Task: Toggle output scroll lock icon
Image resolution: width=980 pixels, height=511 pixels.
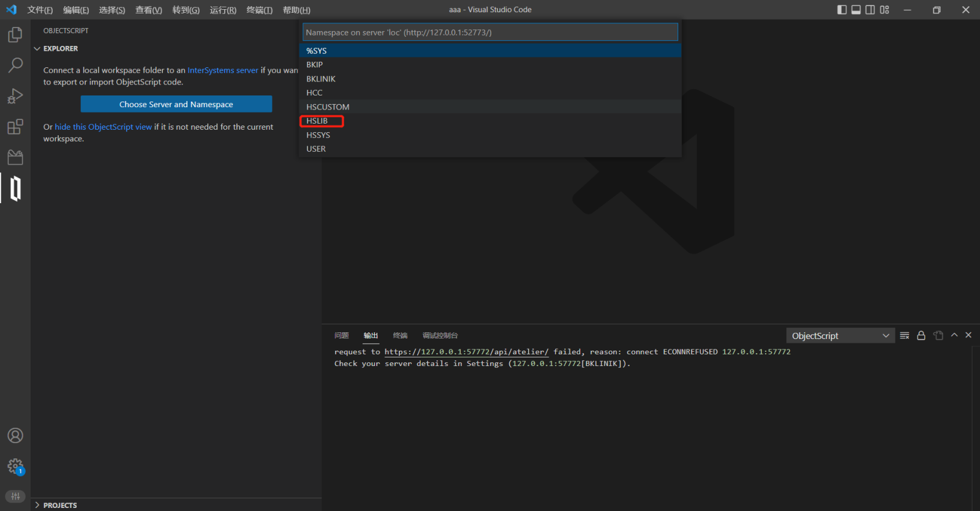Action: pos(921,335)
